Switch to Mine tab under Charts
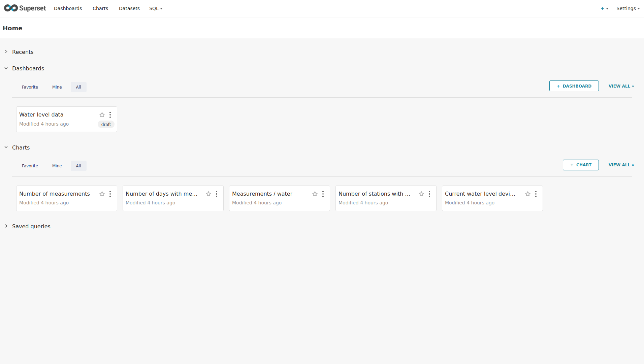This screenshot has width=644, height=364. (x=57, y=166)
